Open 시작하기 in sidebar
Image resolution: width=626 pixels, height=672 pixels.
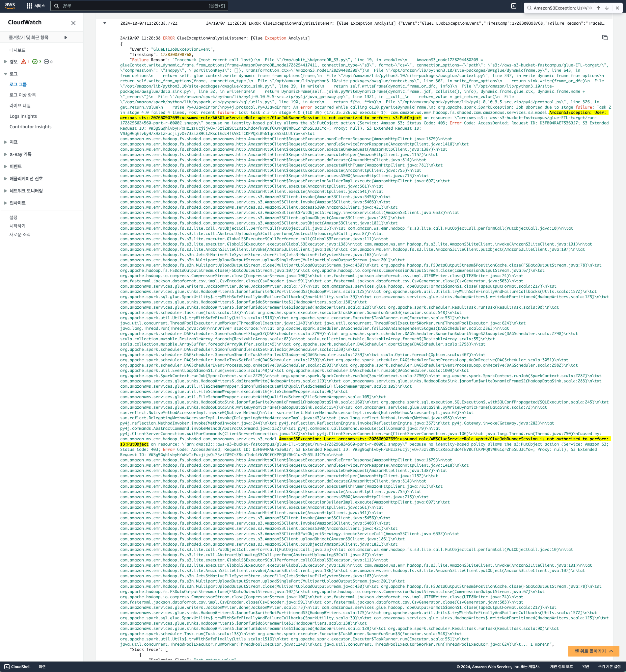click(x=17, y=226)
